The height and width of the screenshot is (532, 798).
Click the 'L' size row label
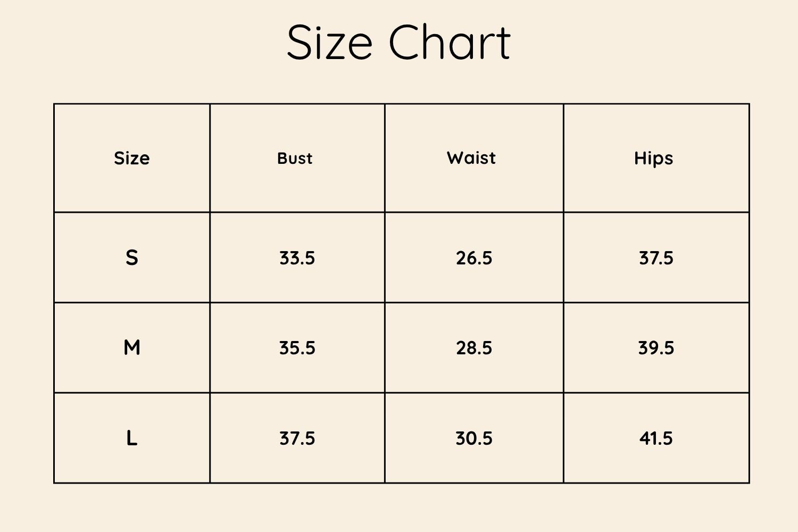click(x=132, y=438)
